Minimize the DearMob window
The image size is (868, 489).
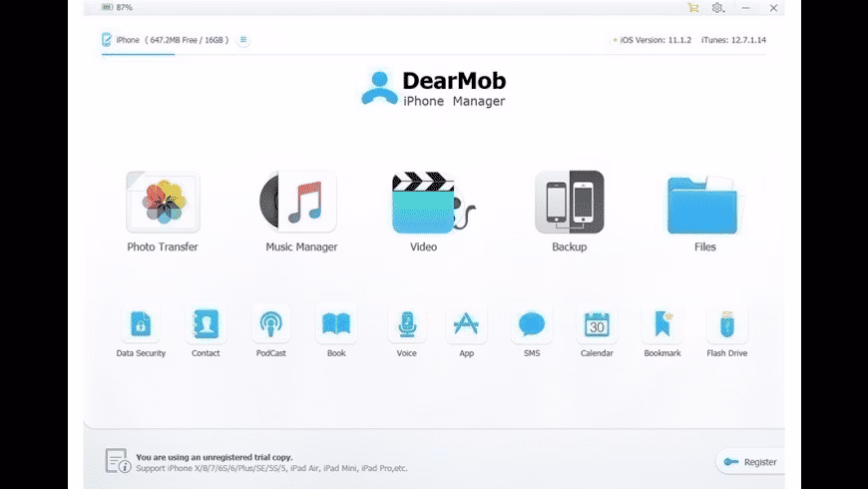pyautogui.click(x=745, y=8)
